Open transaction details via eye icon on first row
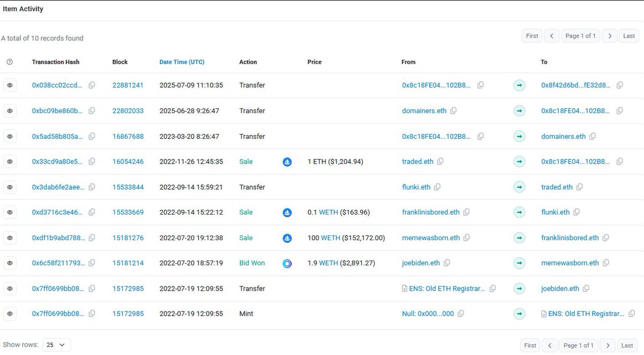This screenshot has height=355, width=644. coord(9,85)
